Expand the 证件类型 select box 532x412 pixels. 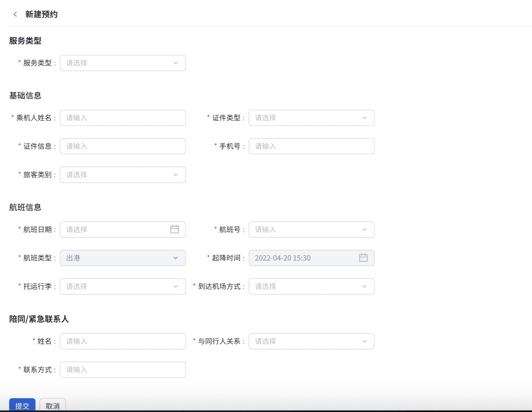coord(312,118)
